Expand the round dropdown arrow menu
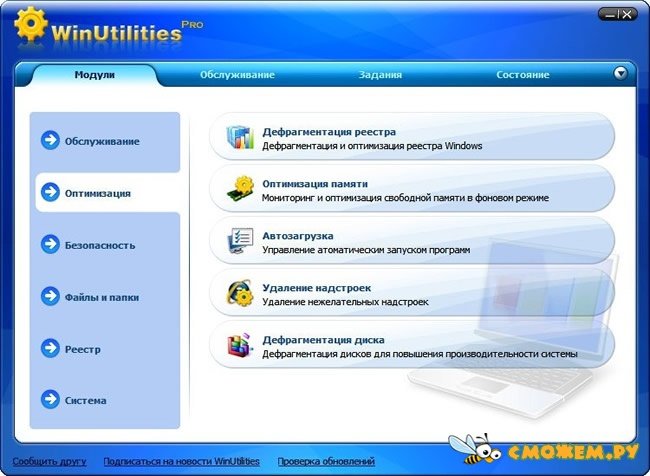This screenshot has height=476, width=650. pyautogui.click(x=620, y=74)
